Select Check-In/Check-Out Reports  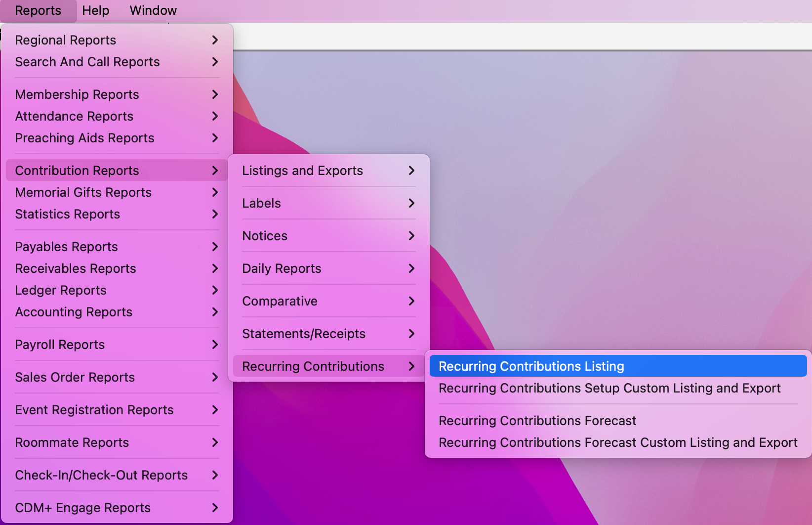pyautogui.click(x=101, y=475)
